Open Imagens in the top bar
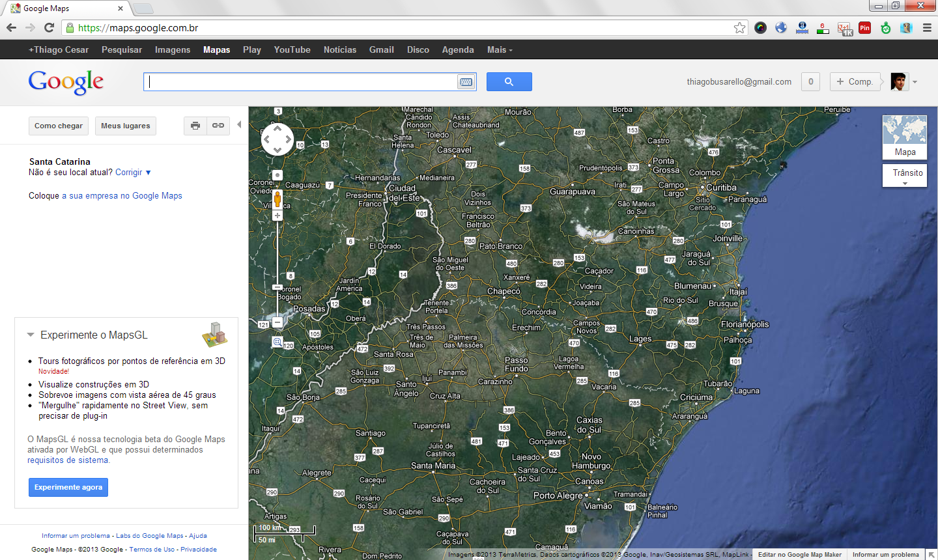938x560 pixels. (173, 49)
